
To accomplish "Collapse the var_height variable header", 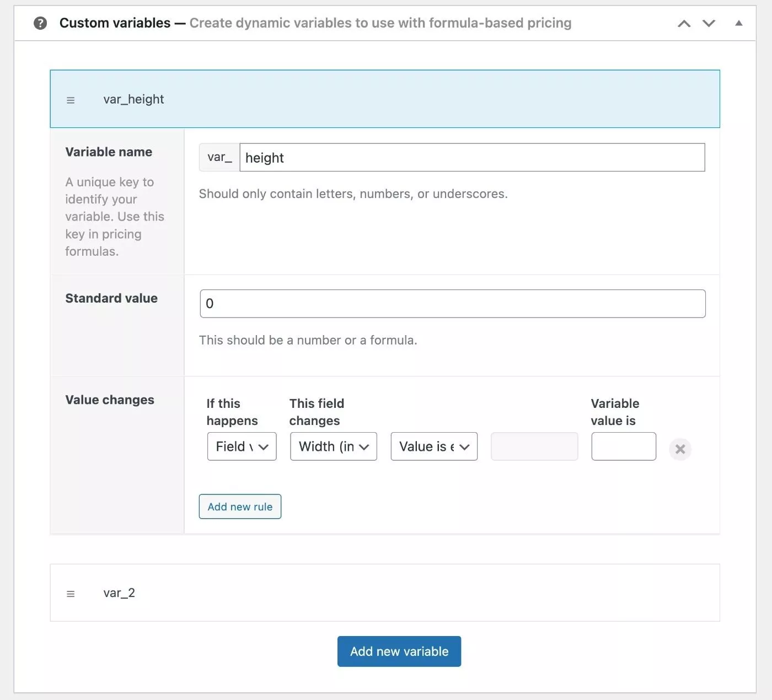I will point(385,99).
